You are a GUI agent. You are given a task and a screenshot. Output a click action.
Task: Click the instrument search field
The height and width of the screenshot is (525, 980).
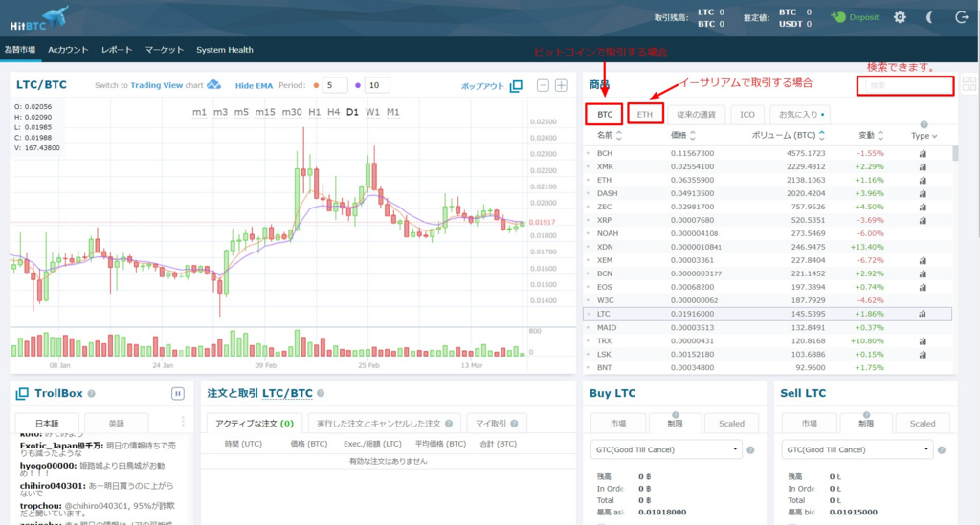(x=905, y=85)
